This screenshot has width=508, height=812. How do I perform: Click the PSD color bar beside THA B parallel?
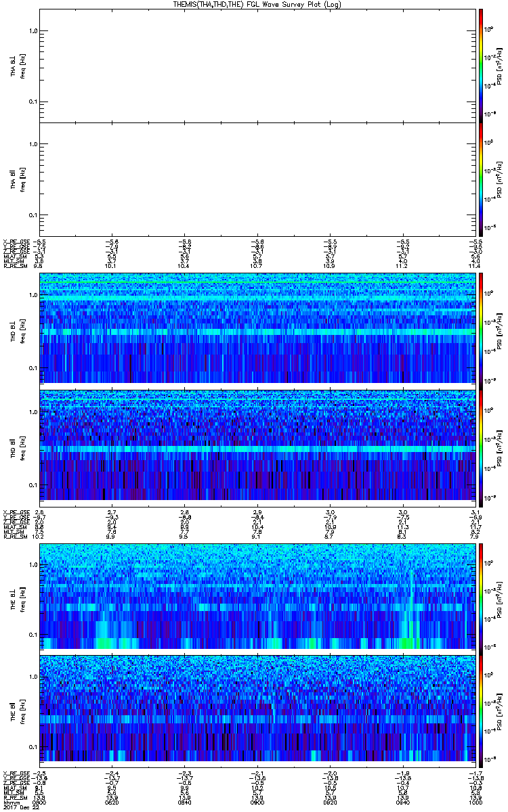point(480,179)
